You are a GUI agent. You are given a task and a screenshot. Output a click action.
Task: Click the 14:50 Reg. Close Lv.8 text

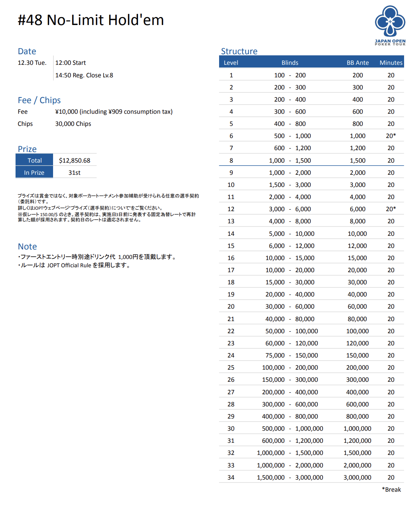pyautogui.click(x=84, y=75)
